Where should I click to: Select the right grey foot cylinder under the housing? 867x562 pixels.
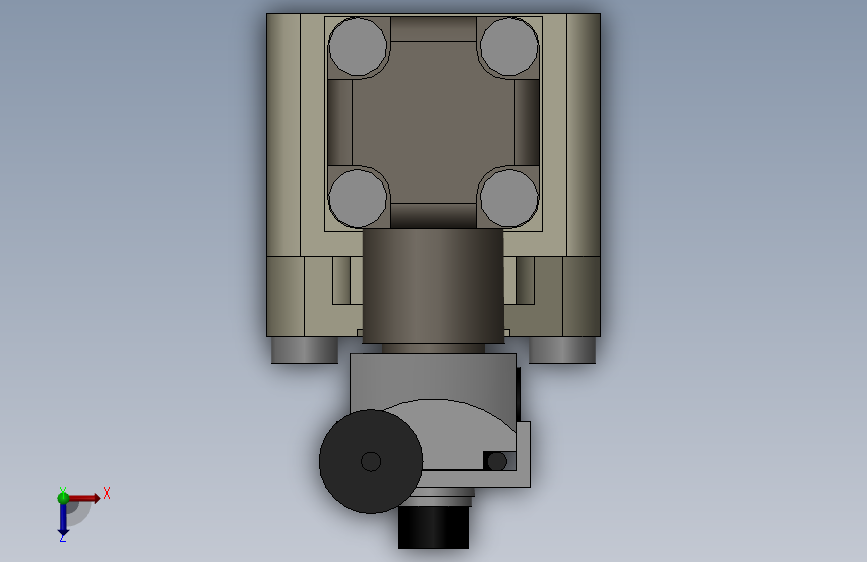562,350
